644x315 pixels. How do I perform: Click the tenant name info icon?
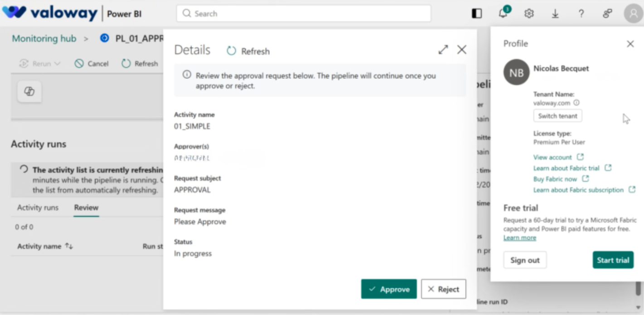click(576, 103)
